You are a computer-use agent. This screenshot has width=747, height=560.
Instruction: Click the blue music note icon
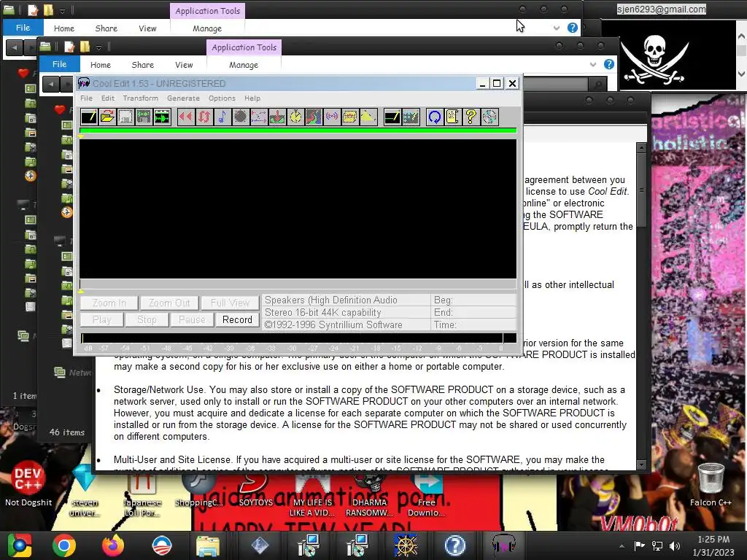pos(222,117)
